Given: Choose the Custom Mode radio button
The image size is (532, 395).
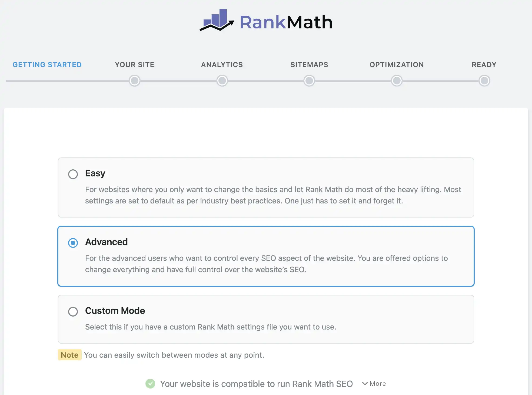Looking at the screenshot, I should 73,311.
